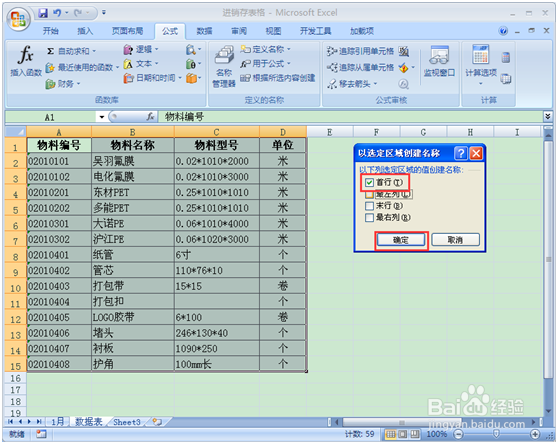558x444 pixels.
Task: Open the 名称管理器 tool
Action: (x=224, y=67)
